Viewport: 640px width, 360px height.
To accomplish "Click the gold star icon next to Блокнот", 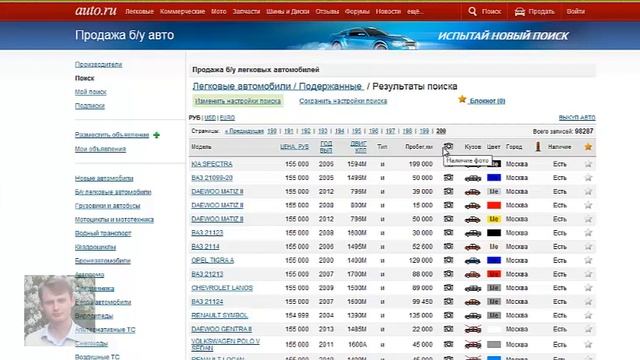I will point(462,99).
